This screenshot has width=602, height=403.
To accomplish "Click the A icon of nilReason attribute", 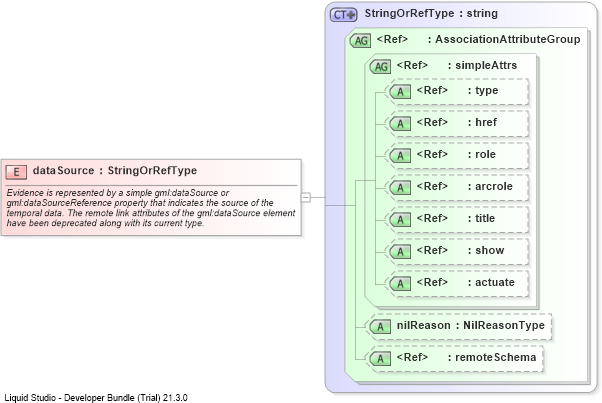I will point(380,326).
